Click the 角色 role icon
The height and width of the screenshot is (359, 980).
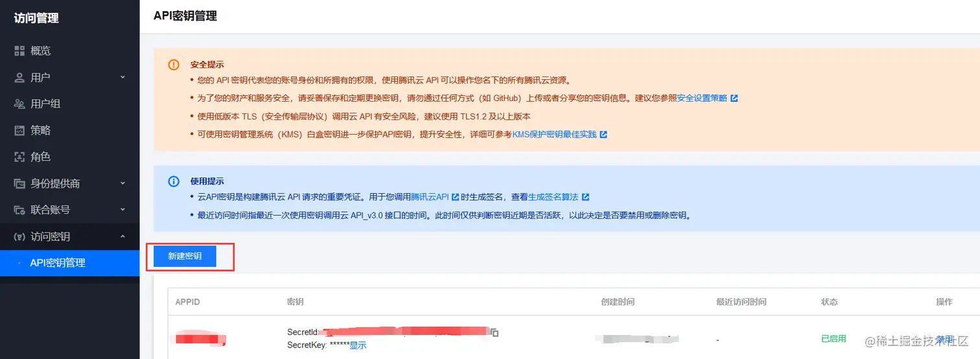point(19,157)
